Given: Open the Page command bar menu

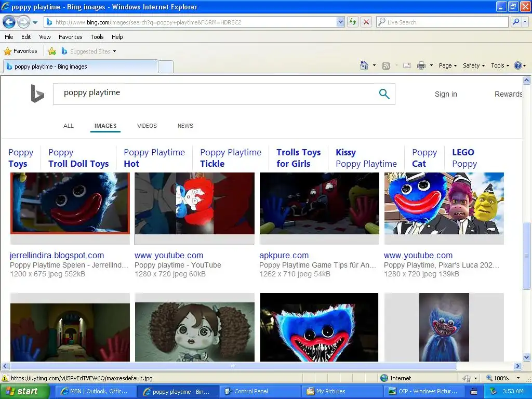Looking at the screenshot, I should (x=447, y=65).
